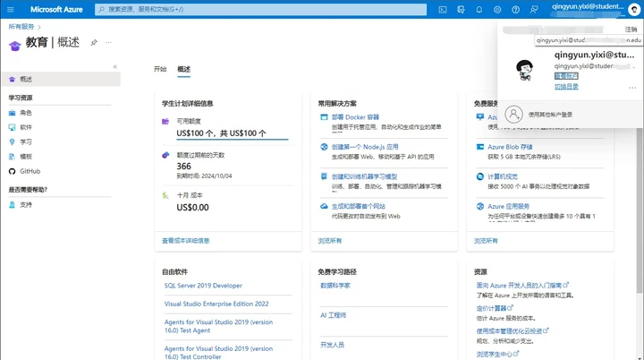Click the 支持 person icon in sidebar
The height and width of the screenshot is (360, 644).
(12, 204)
